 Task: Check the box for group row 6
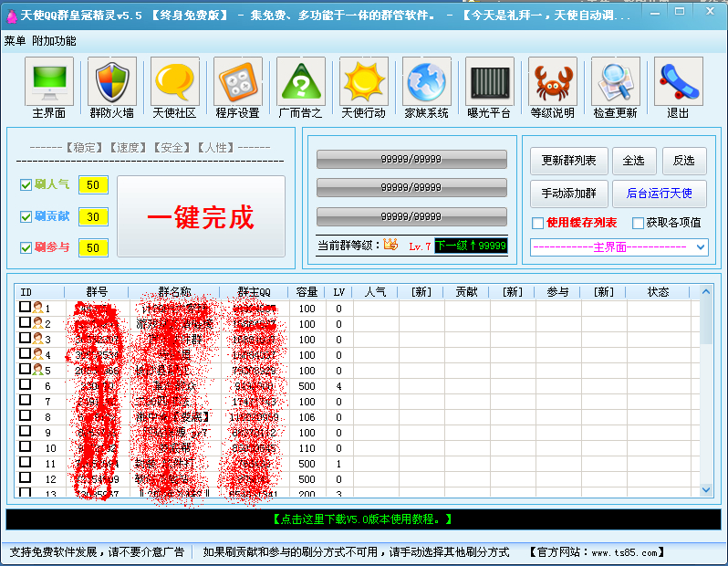tap(25, 384)
